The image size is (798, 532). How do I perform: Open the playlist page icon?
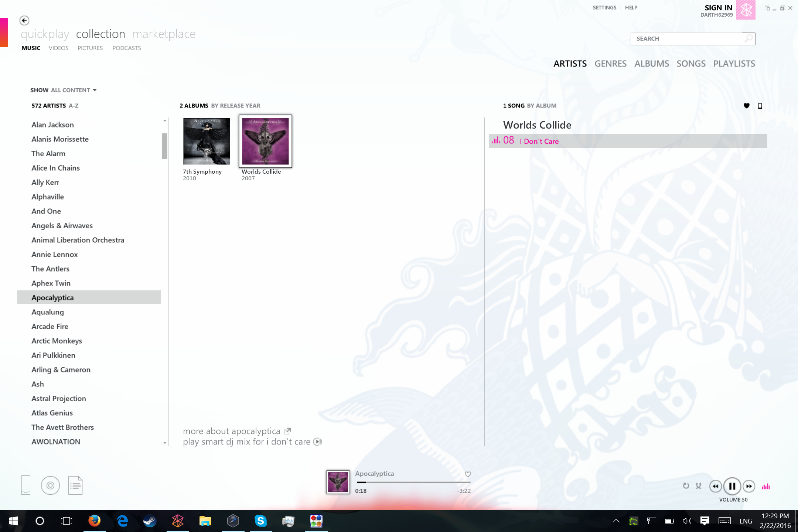coord(75,485)
